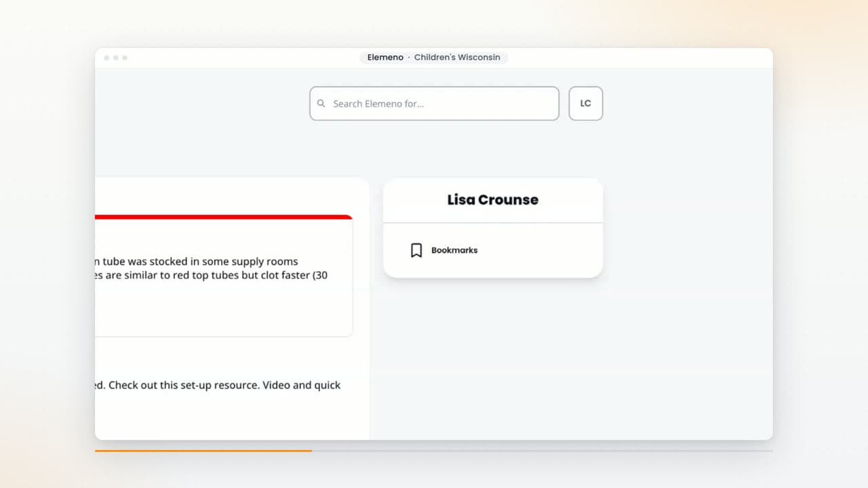The image size is (868, 488).
Task: Select the Lisa Crounse profile name
Action: [493, 200]
